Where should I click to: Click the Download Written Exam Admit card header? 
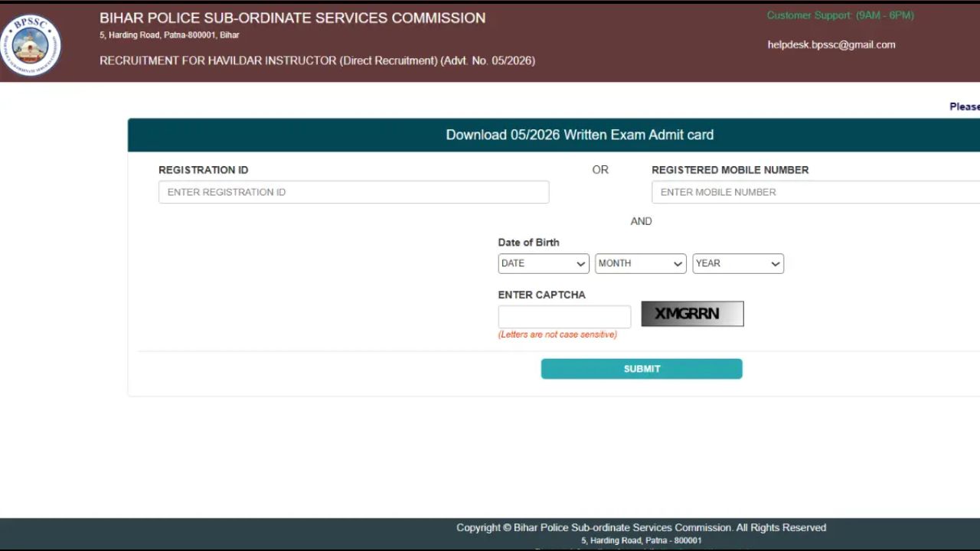(580, 135)
